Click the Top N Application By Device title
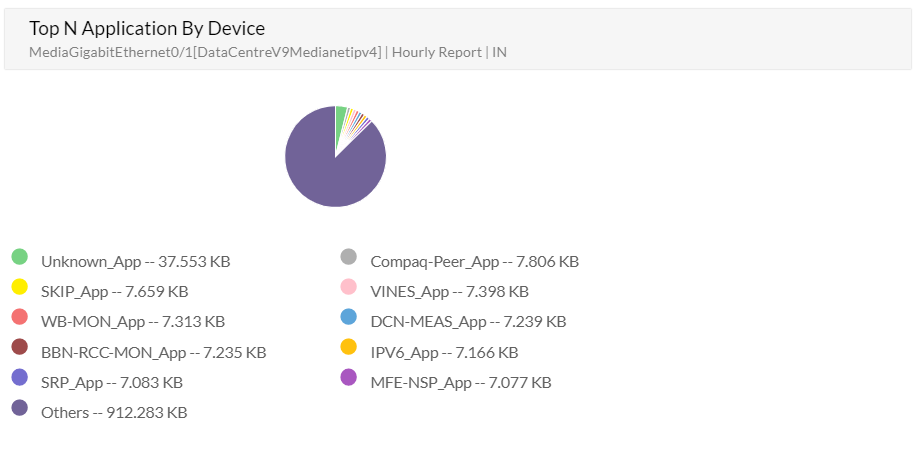 click(x=147, y=28)
